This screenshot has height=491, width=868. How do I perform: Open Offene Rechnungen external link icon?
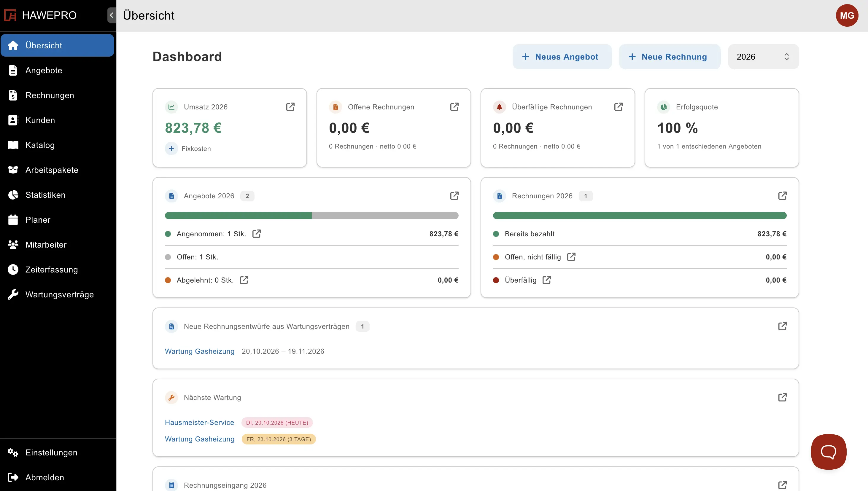[454, 107]
